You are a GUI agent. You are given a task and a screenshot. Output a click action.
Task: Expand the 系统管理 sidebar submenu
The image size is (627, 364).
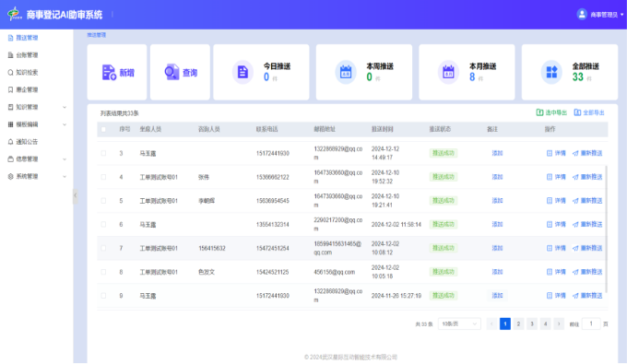[x=37, y=176]
